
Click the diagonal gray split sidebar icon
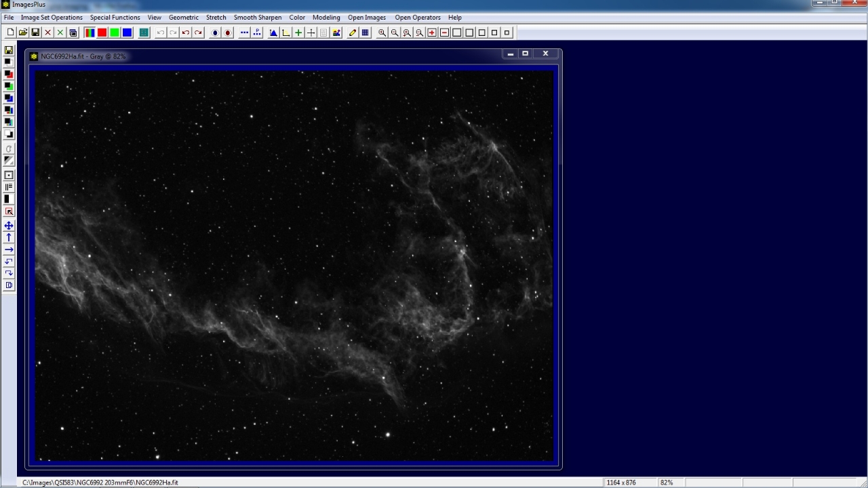9,161
